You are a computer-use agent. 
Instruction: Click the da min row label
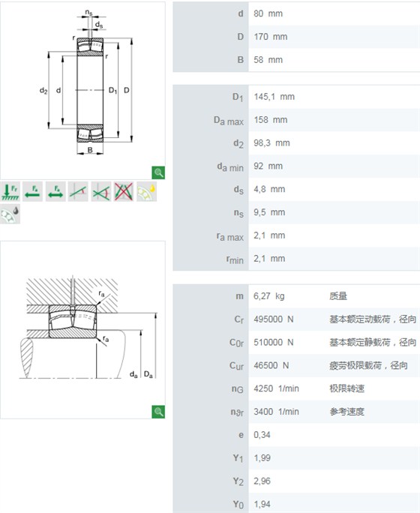[230, 166]
